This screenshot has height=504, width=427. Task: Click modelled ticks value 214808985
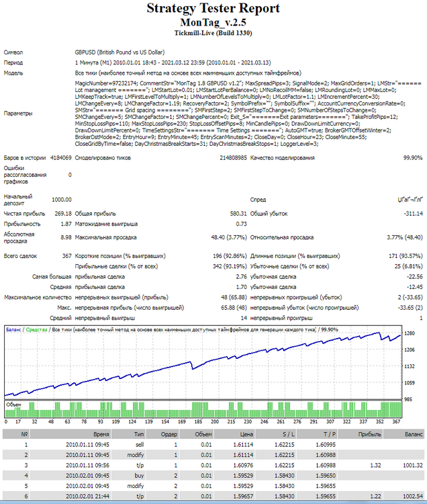coord(233,158)
